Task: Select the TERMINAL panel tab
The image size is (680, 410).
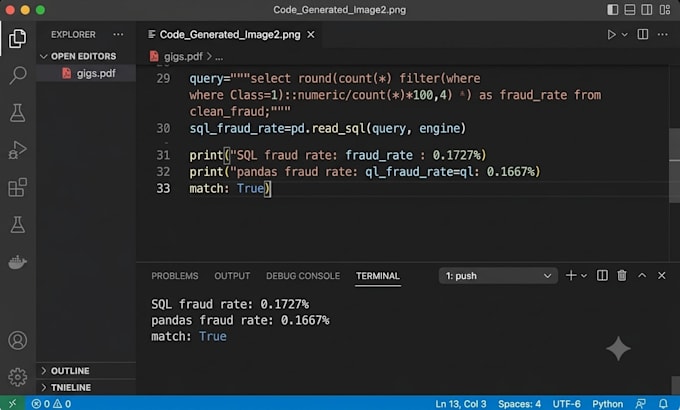Action: (378, 276)
